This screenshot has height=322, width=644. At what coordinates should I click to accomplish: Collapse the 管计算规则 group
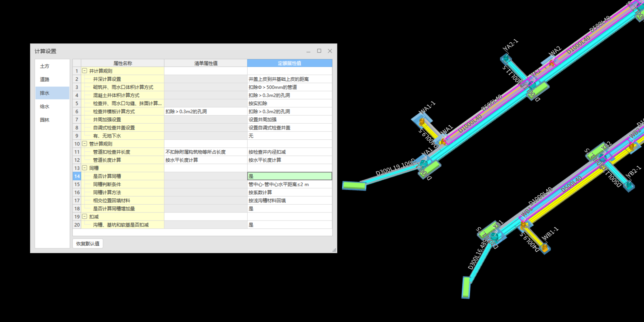tap(84, 144)
